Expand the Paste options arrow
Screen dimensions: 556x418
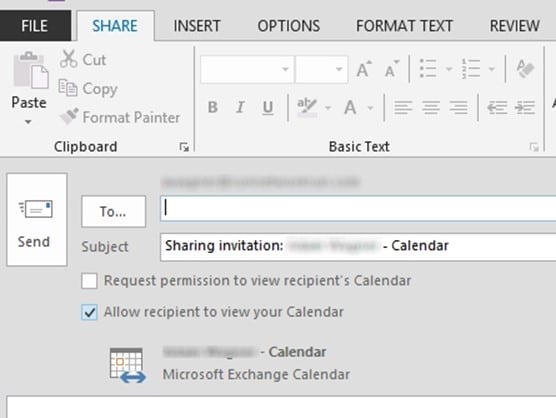pos(28,122)
